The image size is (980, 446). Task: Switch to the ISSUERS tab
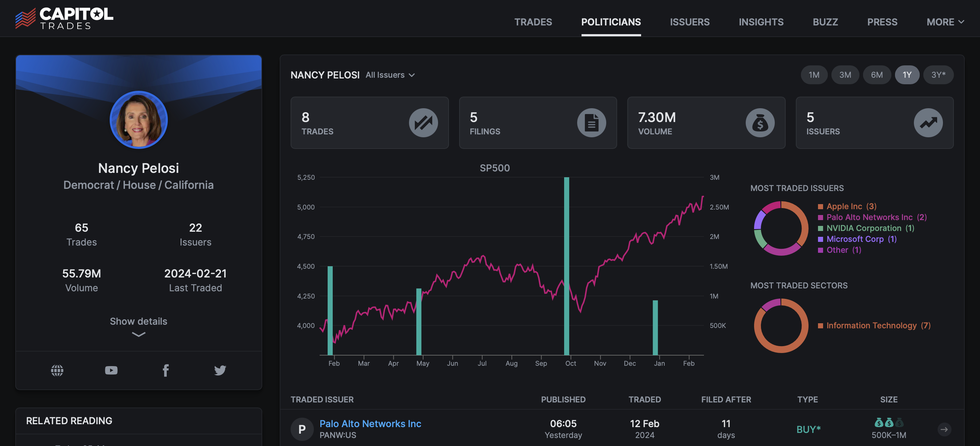pyautogui.click(x=690, y=22)
